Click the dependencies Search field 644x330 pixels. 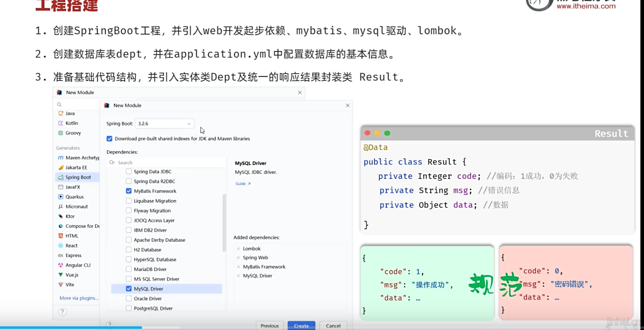pyautogui.click(x=167, y=162)
